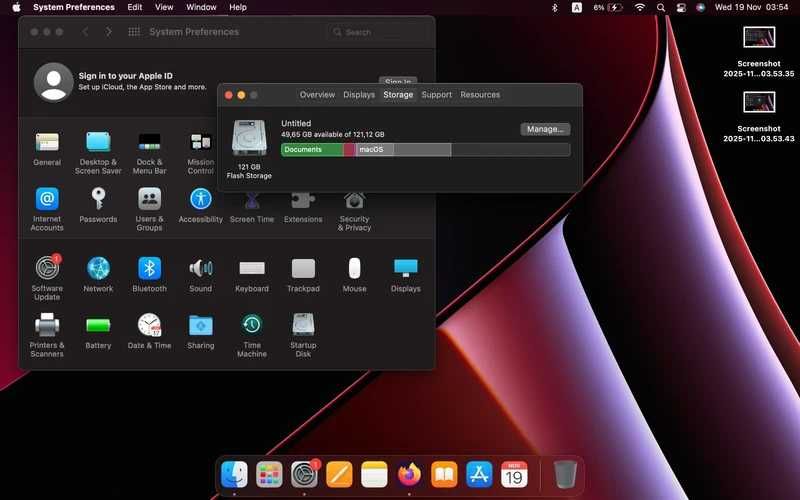Screen dimensions: 800x500
Task: Show all preferences grid button
Action: pyautogui.click(x=134, y=32)
